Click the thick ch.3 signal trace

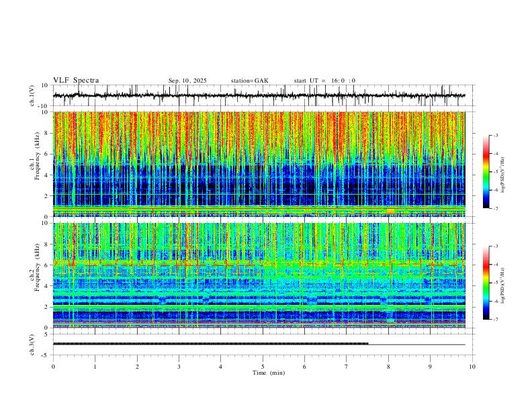click(211, 344)
